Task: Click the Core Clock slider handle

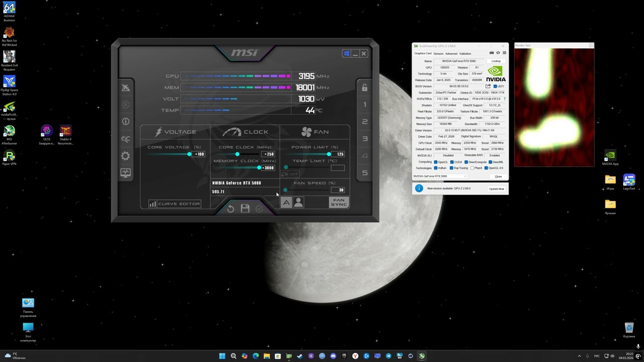Action: point(237,154)
